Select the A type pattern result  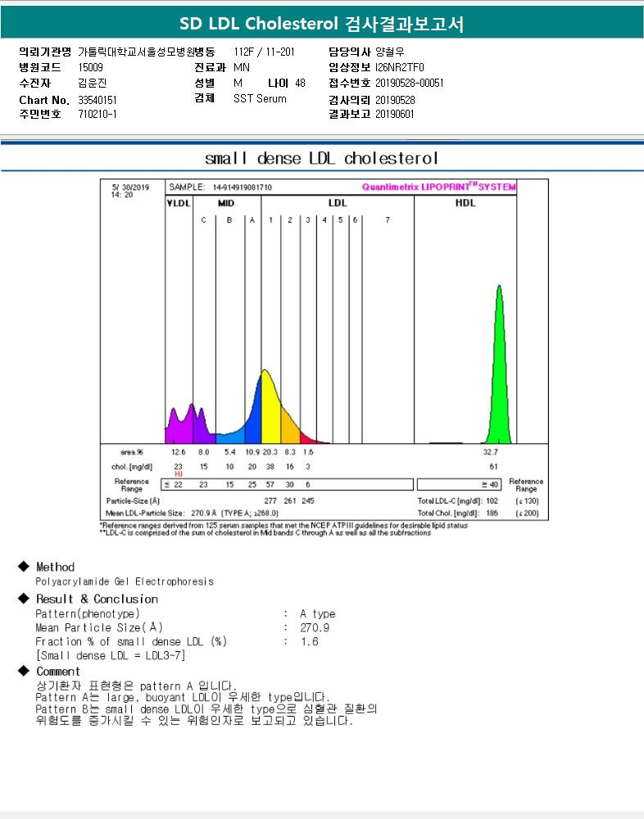click(x=318, y=613)
